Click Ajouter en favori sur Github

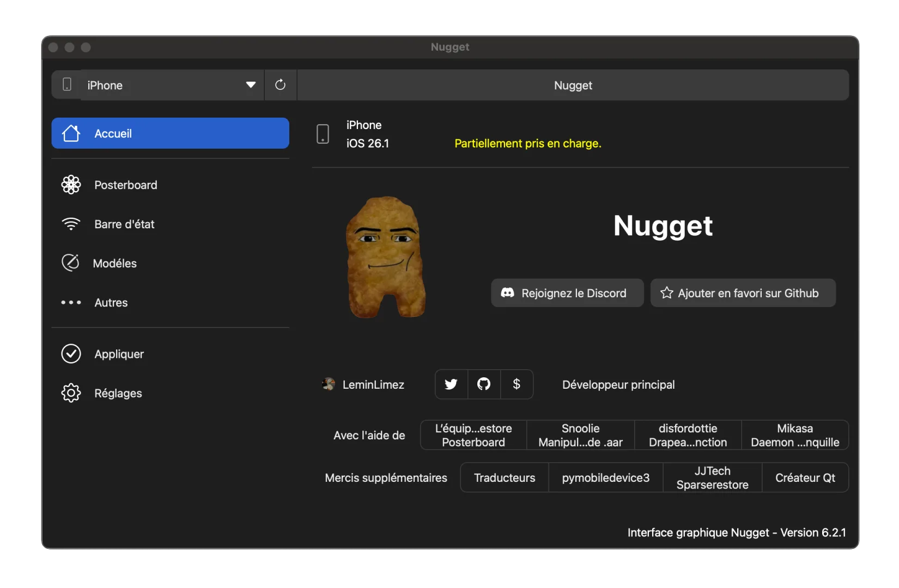pos(743,293)
